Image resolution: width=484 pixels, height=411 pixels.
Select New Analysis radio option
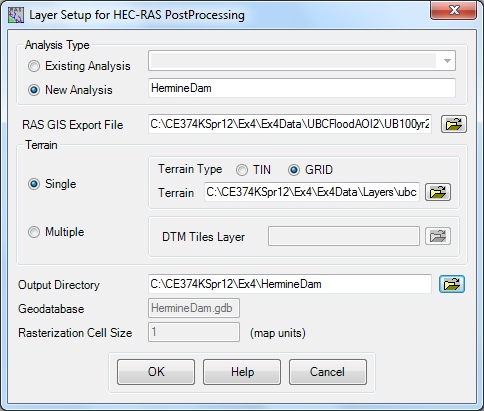(34, 90)
